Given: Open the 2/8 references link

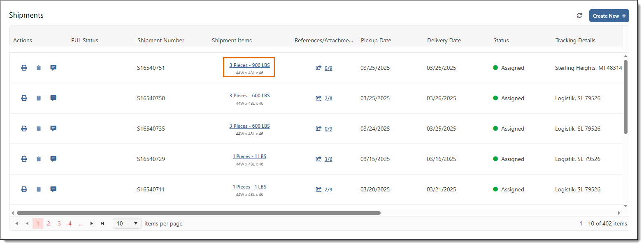Looking at the screenshot, I should click(x=328, y=99).
